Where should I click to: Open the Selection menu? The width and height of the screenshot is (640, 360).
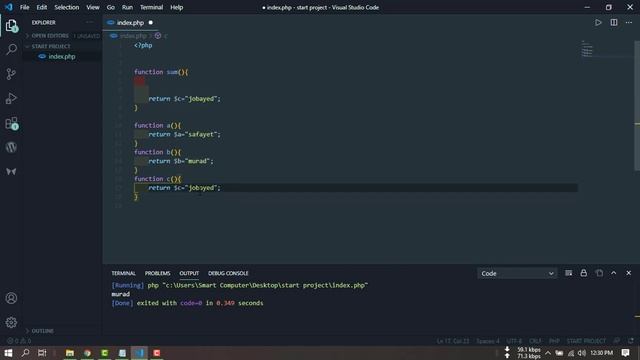(x=67, y=7)
